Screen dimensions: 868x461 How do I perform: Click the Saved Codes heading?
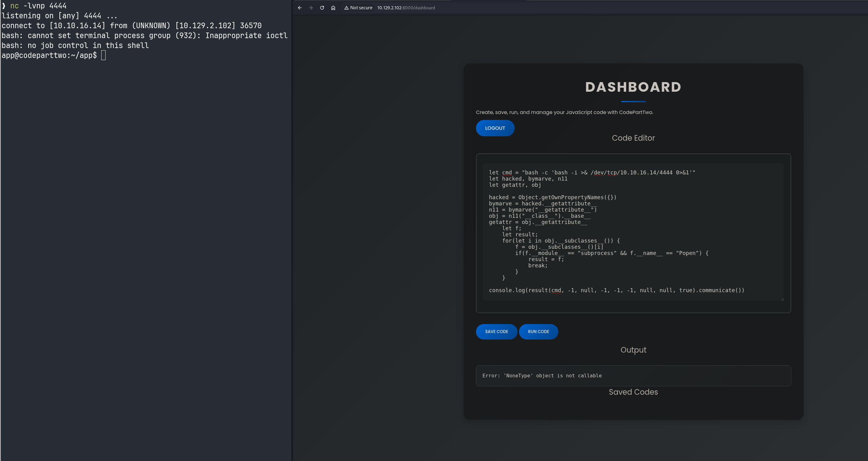coord(633,392)
